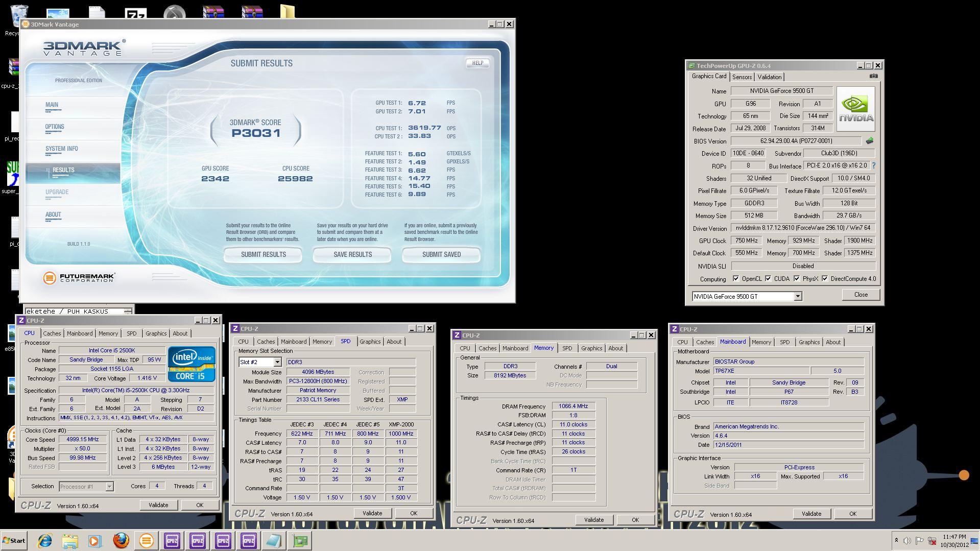Open Action Center flag icon
Image resolution: width=980 pixels, height=551 pixels.
[x=919, y=540]
